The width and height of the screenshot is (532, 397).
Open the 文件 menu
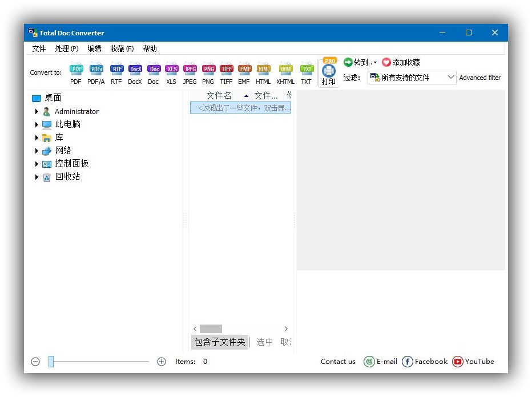pyautogui.click(x=39, y=49)
